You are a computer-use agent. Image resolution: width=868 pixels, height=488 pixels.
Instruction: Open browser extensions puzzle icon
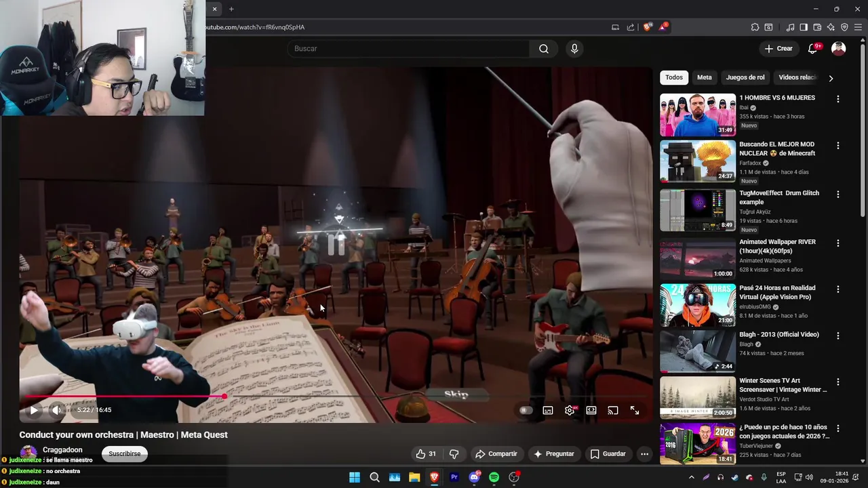[755, 27]
